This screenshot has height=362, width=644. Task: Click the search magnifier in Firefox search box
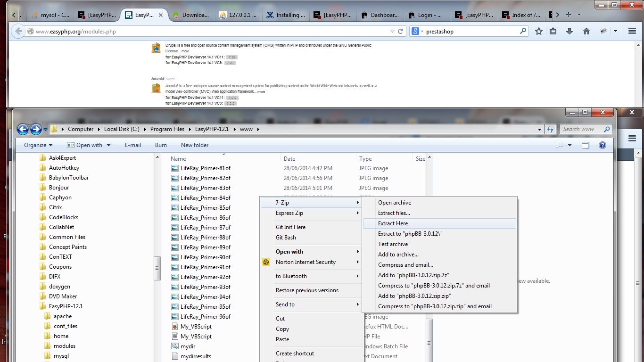click(x=523, y=32)
